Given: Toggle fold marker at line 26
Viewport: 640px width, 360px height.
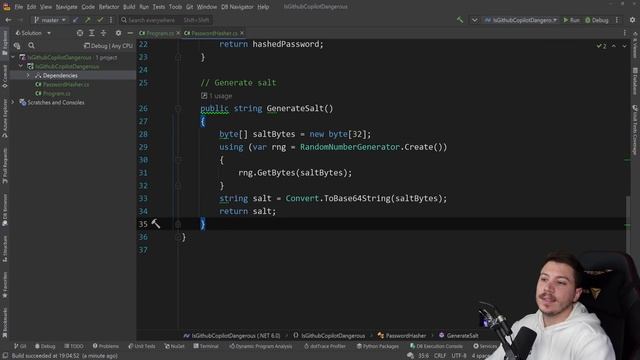Looking at the screenshot, I should (178, 108).
